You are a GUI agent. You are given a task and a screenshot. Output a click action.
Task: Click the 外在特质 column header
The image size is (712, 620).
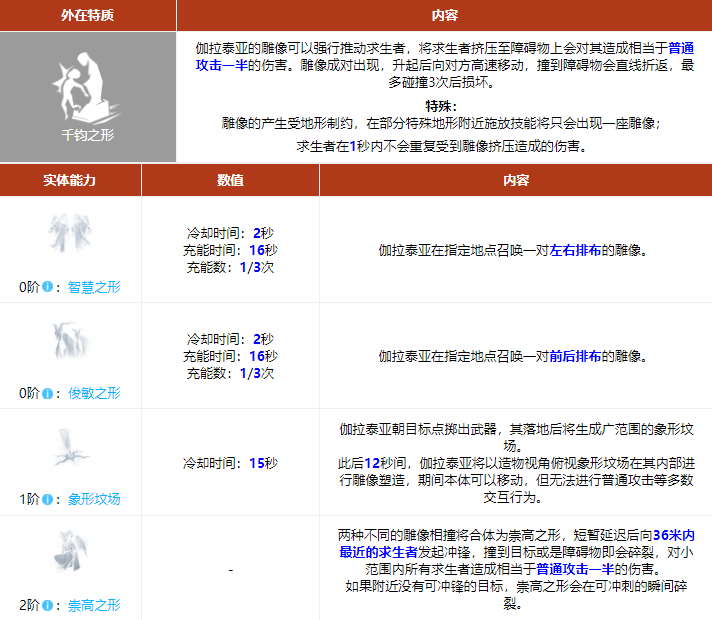(x=88, y=15)
